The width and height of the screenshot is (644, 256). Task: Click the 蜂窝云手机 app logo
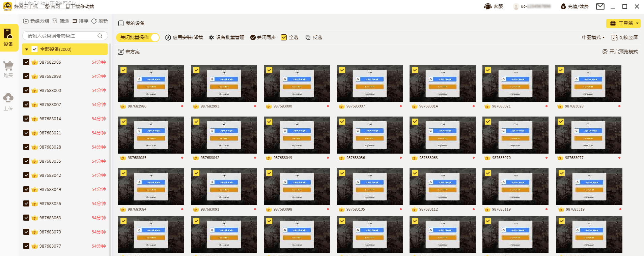[x=7, y=6]
